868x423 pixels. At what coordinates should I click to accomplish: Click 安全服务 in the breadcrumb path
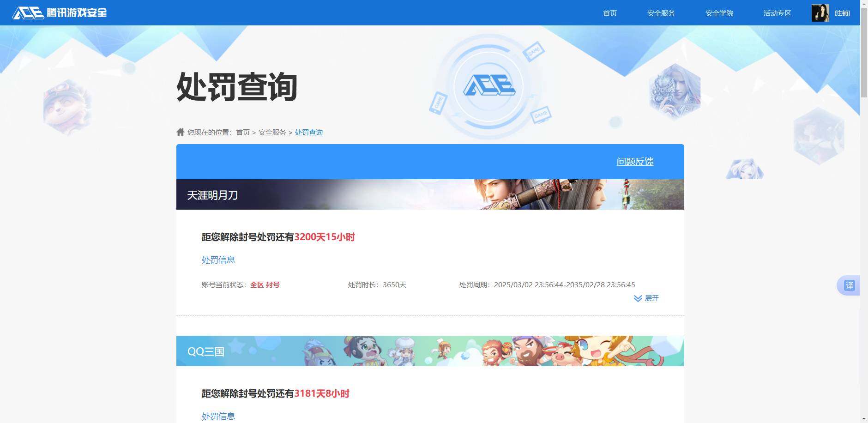coord(272,133)
